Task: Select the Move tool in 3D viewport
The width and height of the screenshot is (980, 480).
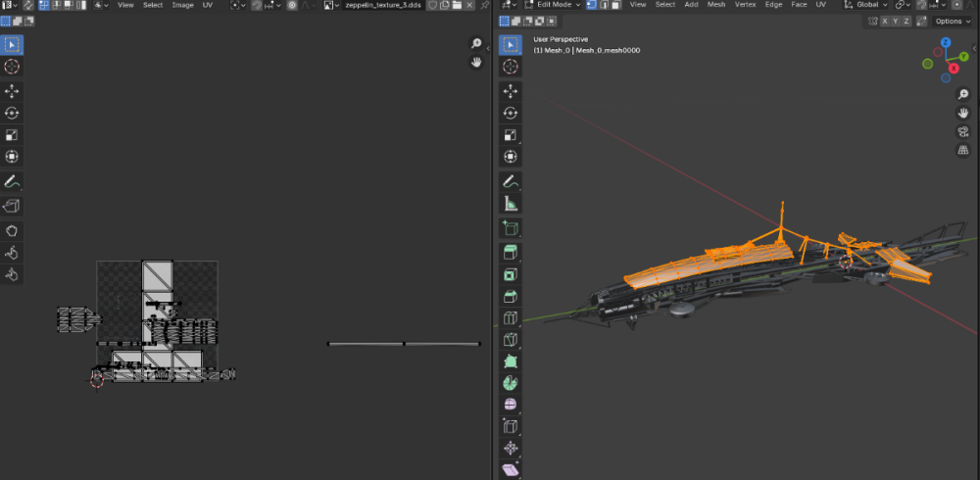Action: [511, 91]
